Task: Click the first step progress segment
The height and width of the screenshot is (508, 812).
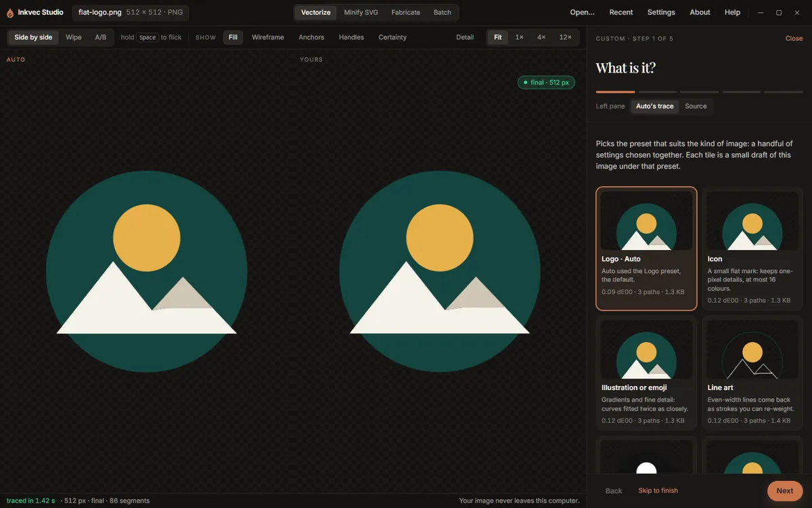Action: pos(615,91)
